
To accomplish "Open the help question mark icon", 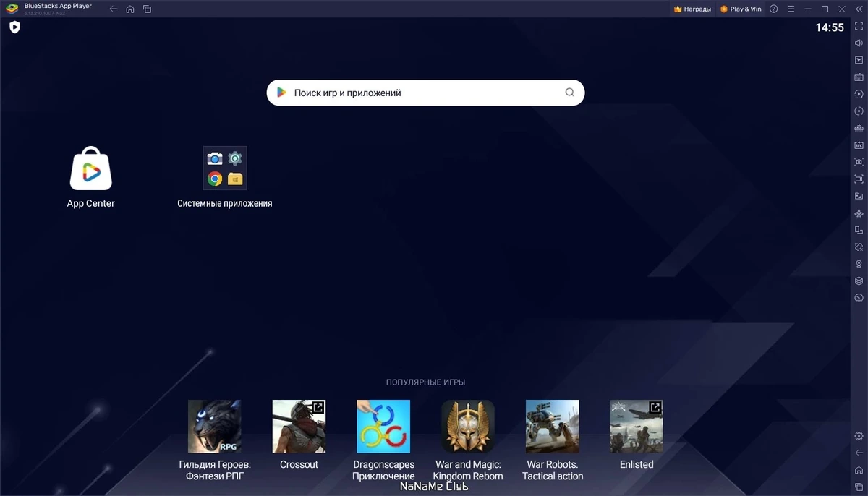I will click(774, 9).
